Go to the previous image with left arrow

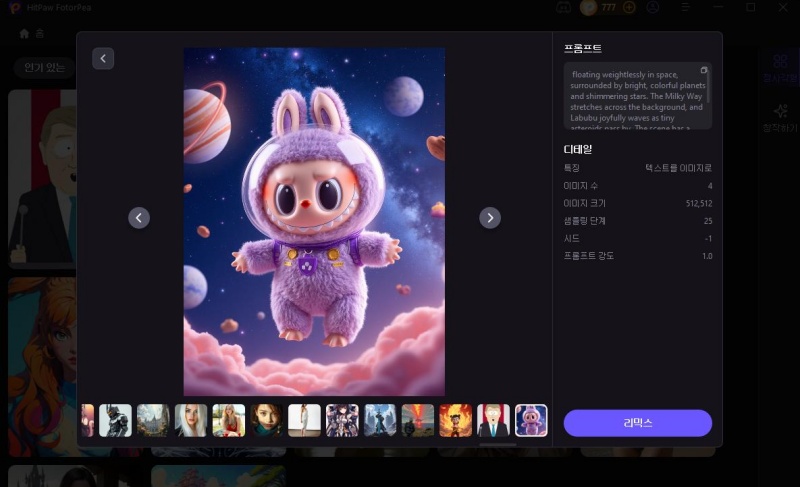click(139, 218)
